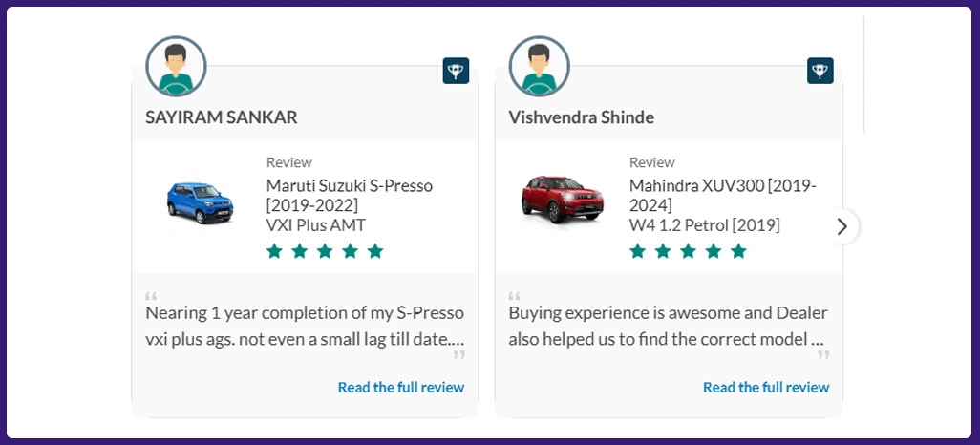Click the Vishvendra Shinde reviewer name

[x=581, y=117]
